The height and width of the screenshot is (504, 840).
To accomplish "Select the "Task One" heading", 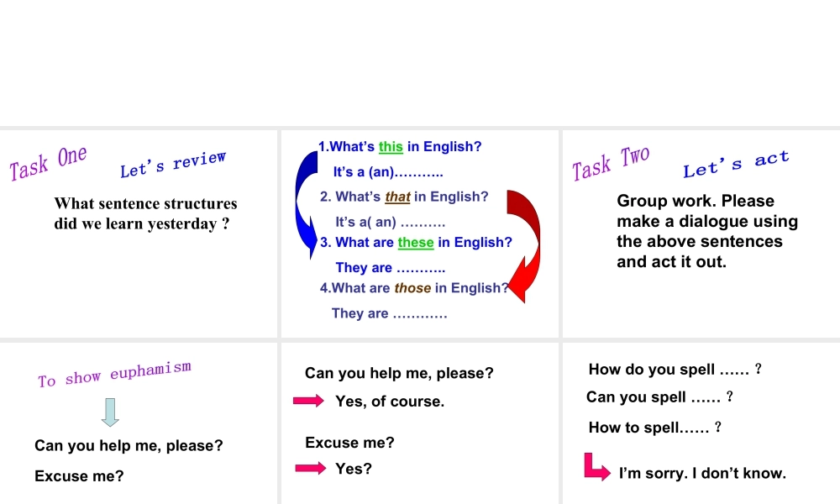I will pyautogui.click(x=49, y=163).
